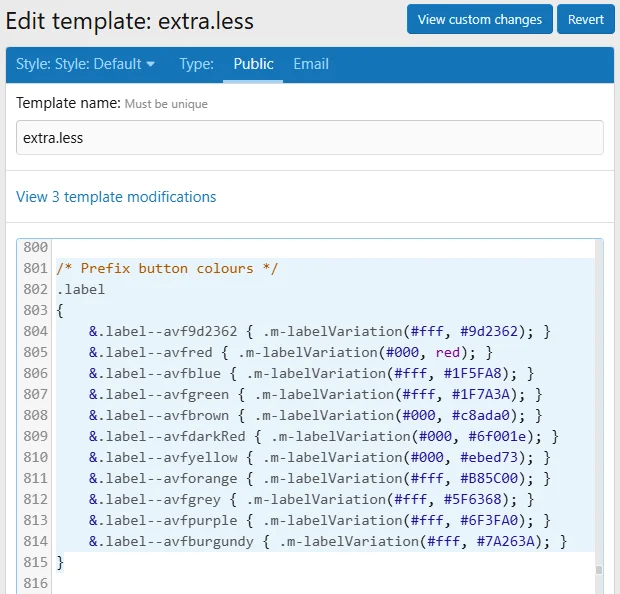Click the #B85C00 colour value
Image resolution: width=620 pixels, height=594 pixels.
click(x=489, y=478)
